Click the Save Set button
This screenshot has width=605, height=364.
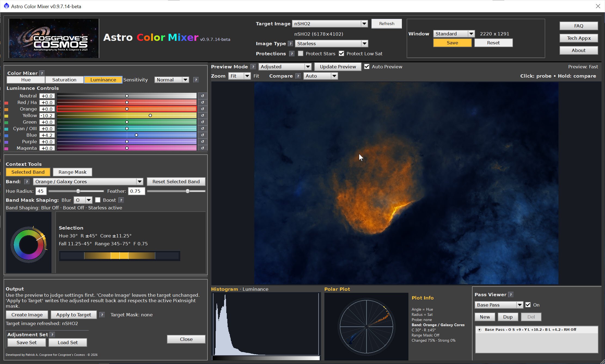[26, 342]
